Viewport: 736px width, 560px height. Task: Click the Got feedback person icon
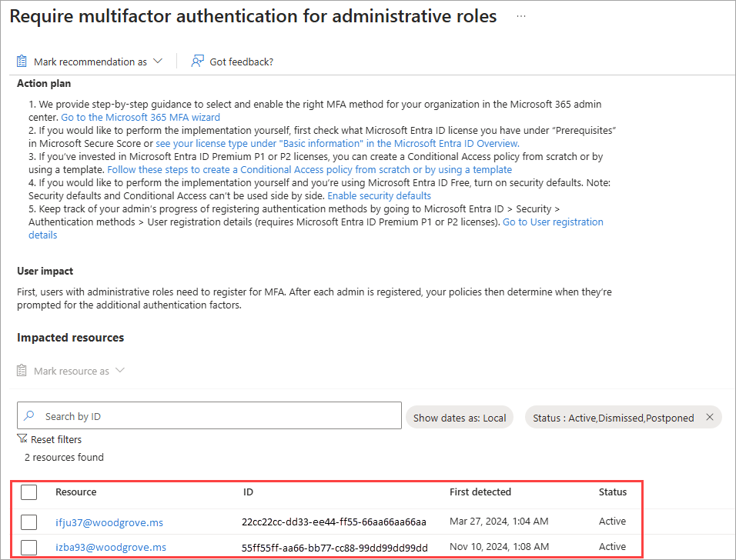click(197, 62)
